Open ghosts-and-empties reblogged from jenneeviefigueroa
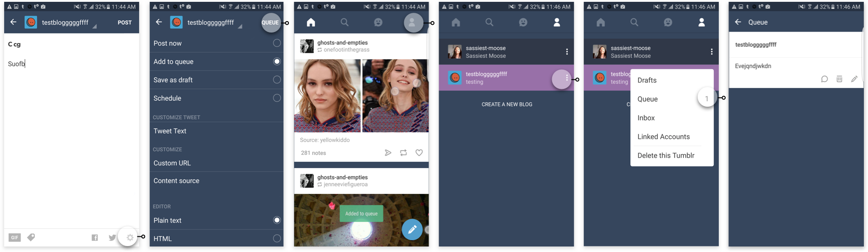This screenshot has height=252, width=868. tap(342, 177)
